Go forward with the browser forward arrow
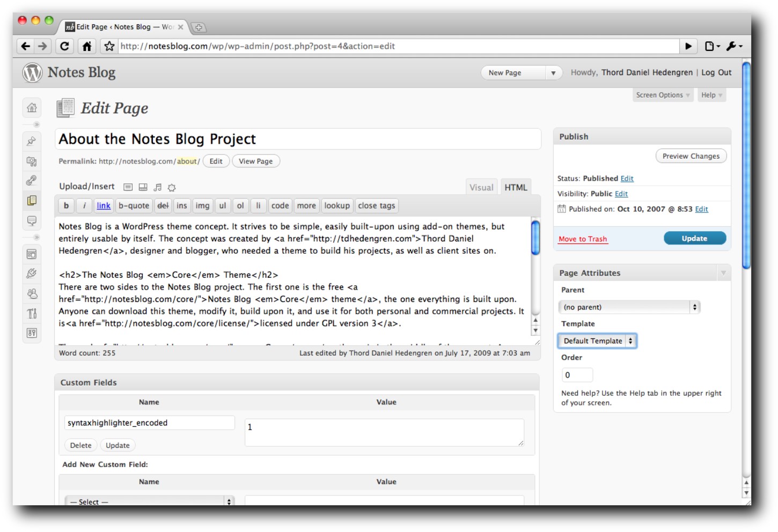The width and height of the screenshot is (778, 532). tap(42, 46)
